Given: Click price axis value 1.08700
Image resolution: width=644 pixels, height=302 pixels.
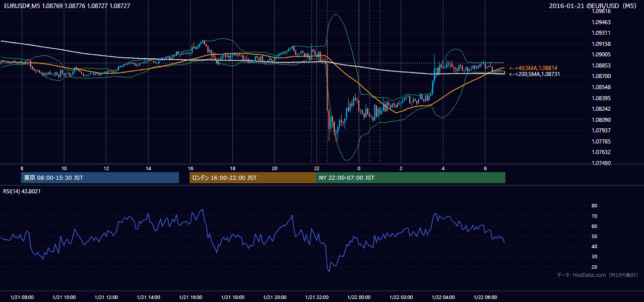Looking at the screenshot, I should click(601, 76).
